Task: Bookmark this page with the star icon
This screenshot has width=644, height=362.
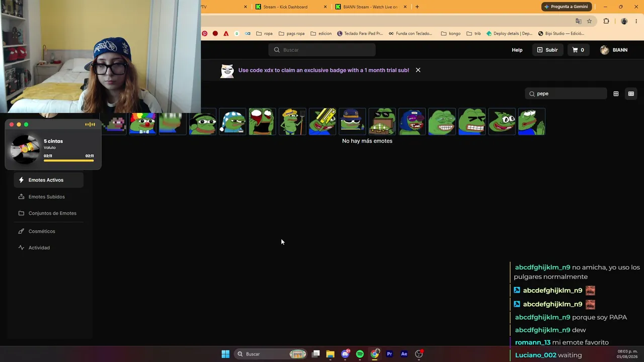Action: pyautogui.click(x=589, y=21)
